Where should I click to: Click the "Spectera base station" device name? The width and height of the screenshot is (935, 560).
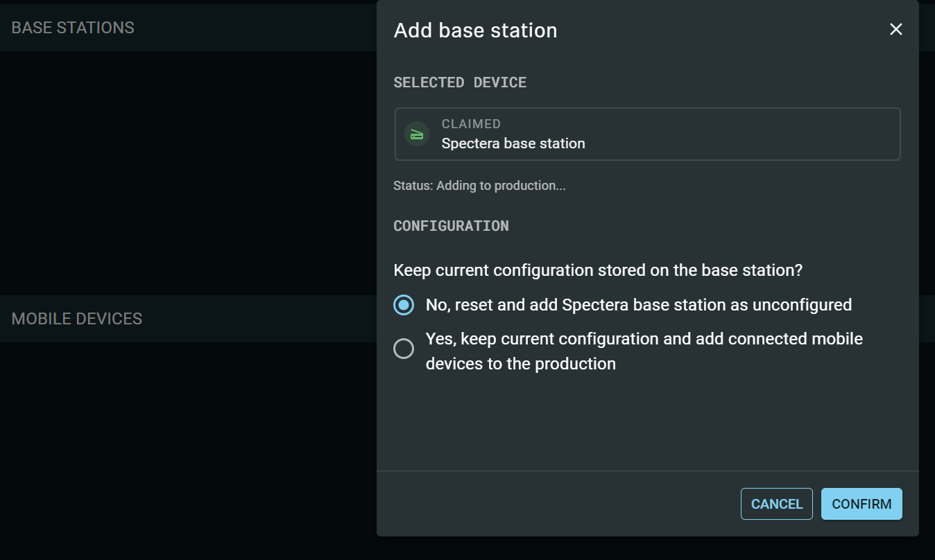pyautogui.click(x=513, y=143)
